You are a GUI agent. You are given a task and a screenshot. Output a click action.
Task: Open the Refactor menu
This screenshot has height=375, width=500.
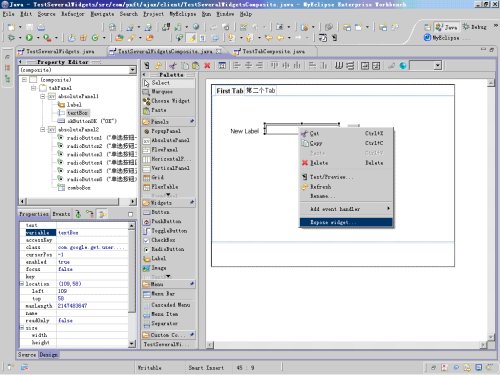pyautogui.click(x=72, y=14)
